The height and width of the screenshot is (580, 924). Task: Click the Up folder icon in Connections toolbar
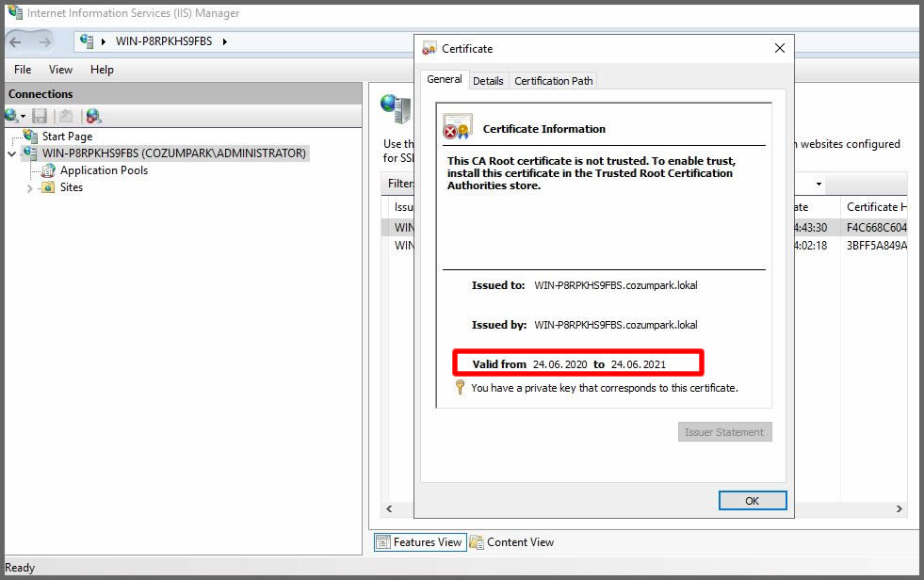tap(66, 116)
